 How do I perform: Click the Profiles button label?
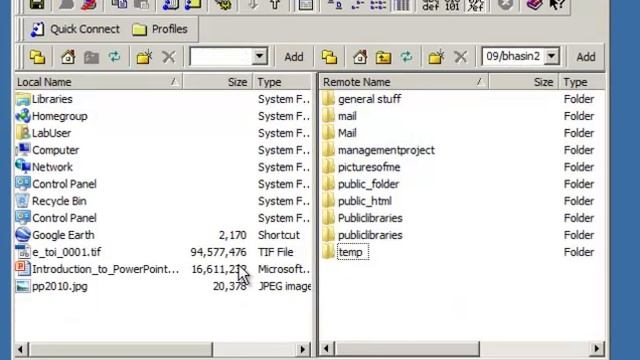(x=169, y=29)
